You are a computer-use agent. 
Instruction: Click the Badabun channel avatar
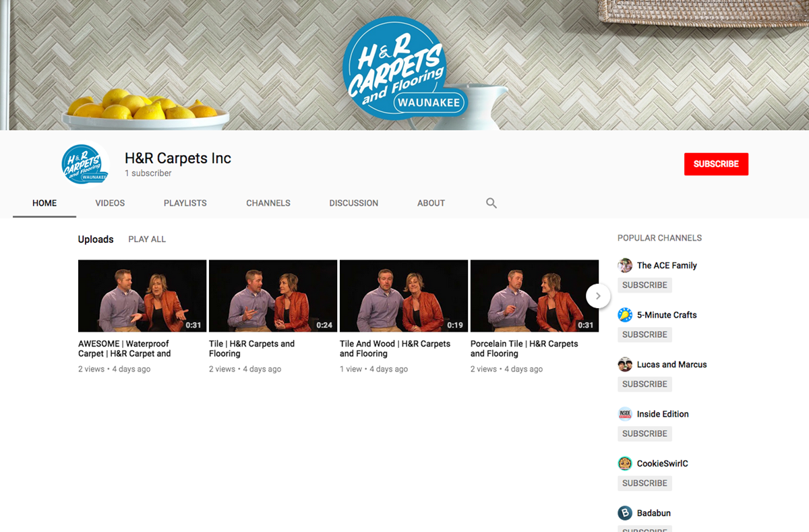pos(625,513)
